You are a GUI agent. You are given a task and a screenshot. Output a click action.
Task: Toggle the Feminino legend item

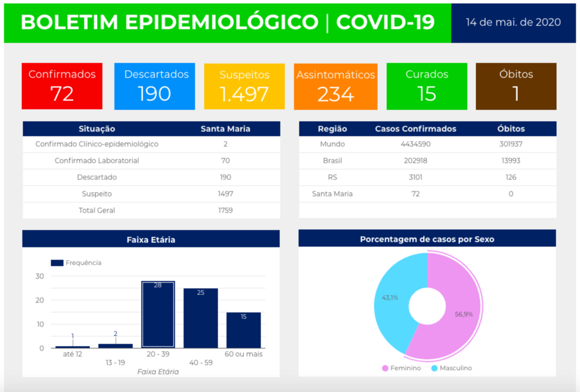click(x=401, y=368)
